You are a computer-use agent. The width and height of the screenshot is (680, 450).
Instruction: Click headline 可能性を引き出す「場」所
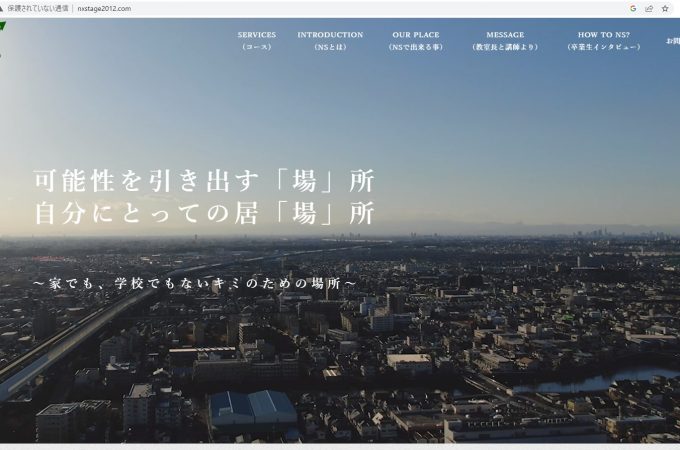204,181
